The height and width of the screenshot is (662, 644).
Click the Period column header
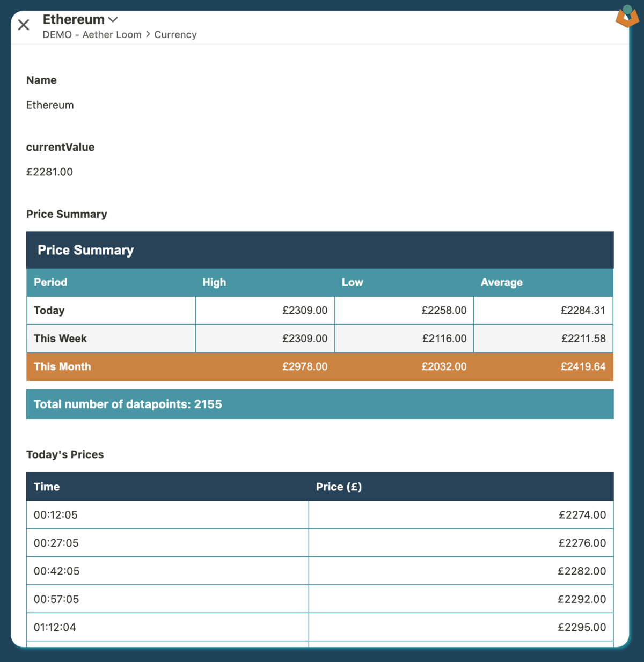coord(50,282)
